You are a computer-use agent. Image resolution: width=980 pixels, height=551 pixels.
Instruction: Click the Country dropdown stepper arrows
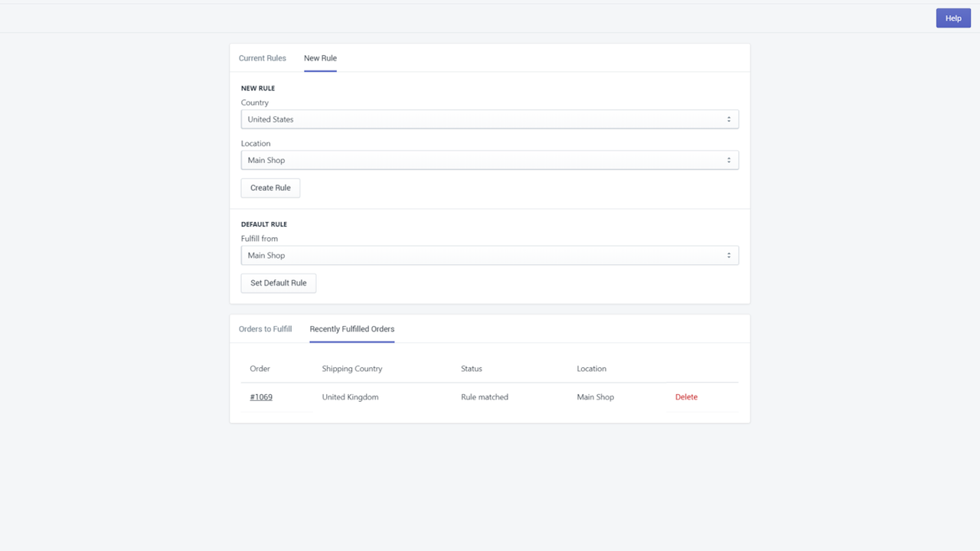point(728,119)
